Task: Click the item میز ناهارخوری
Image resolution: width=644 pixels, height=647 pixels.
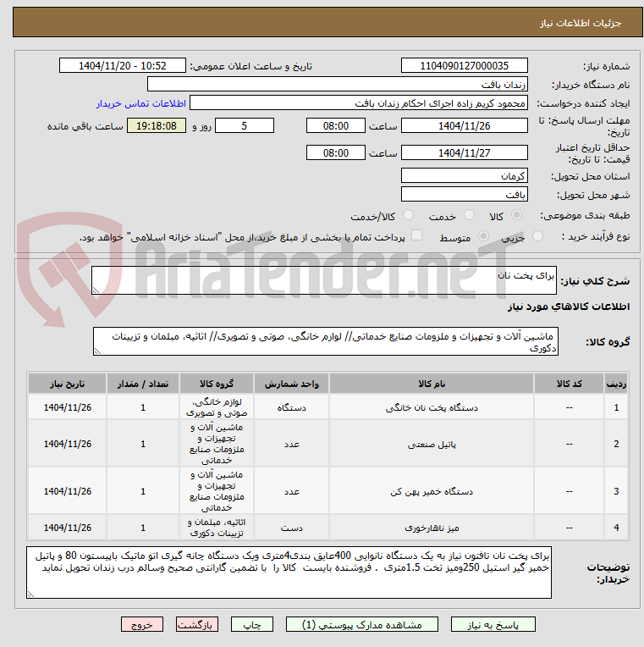Action: (x=432, y=528)
